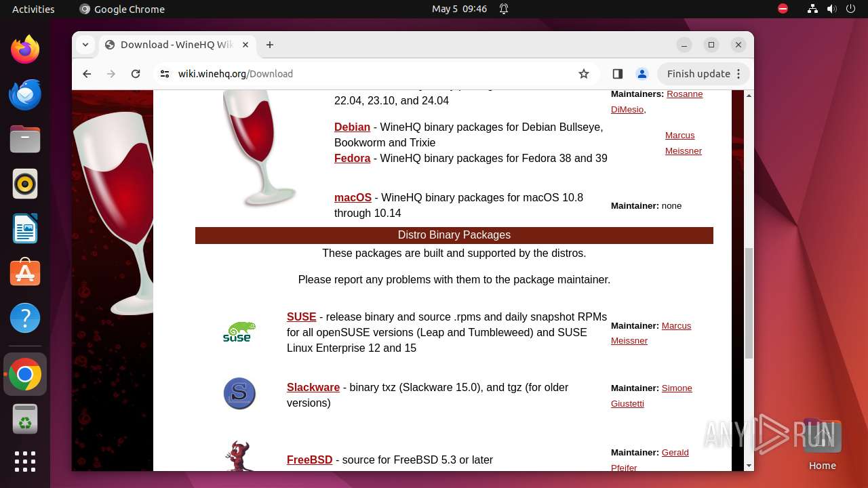Open Rhythmbox music player from dock
Viewport: 868px width, 488px height.
click(x=25, y=184)
